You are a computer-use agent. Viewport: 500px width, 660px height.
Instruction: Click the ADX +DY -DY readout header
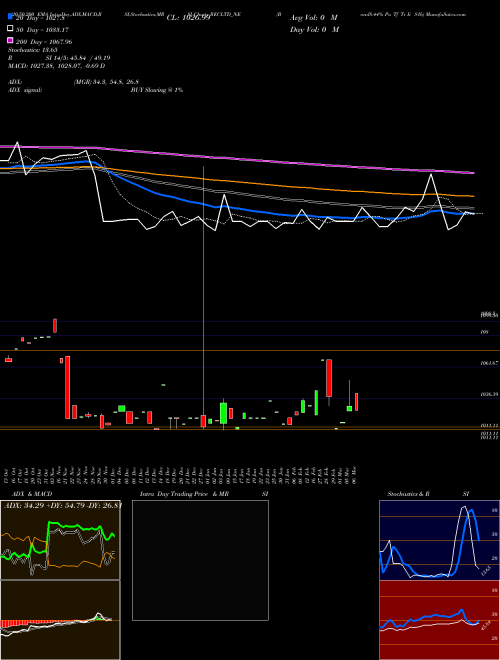[x=63, y=505]
